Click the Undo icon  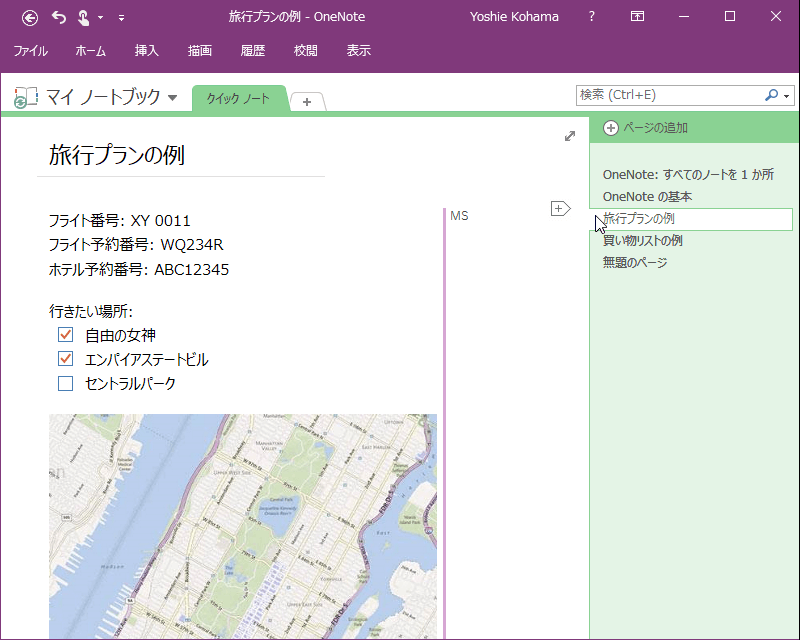click(59, 18)
